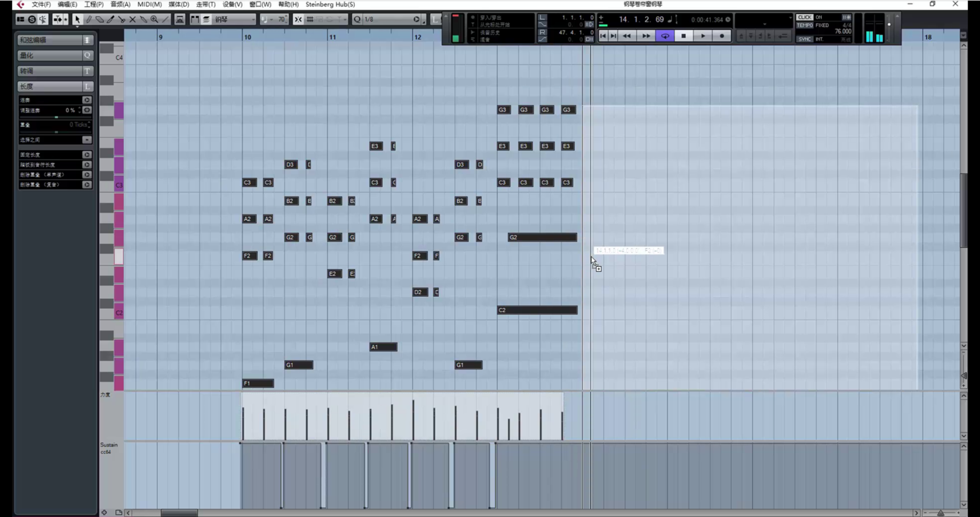Select the Zoom magnifier tool
Screen dimensions: 980x517
coord(154,19)
